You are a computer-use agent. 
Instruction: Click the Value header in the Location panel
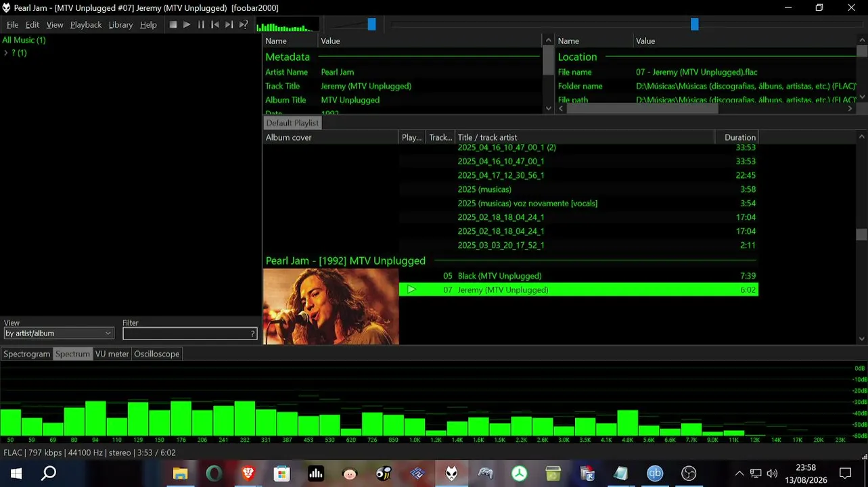745,41
